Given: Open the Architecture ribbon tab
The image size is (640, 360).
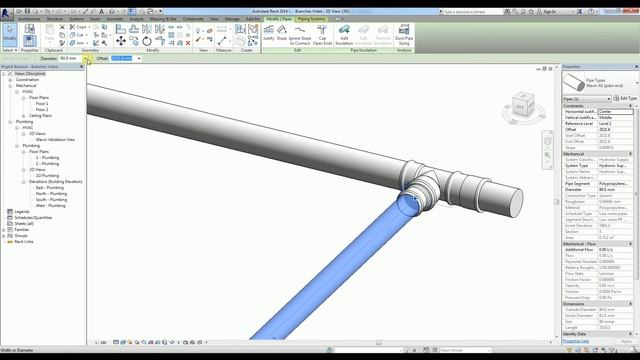Looking at the screenshot, I should [x=29, y=19].
